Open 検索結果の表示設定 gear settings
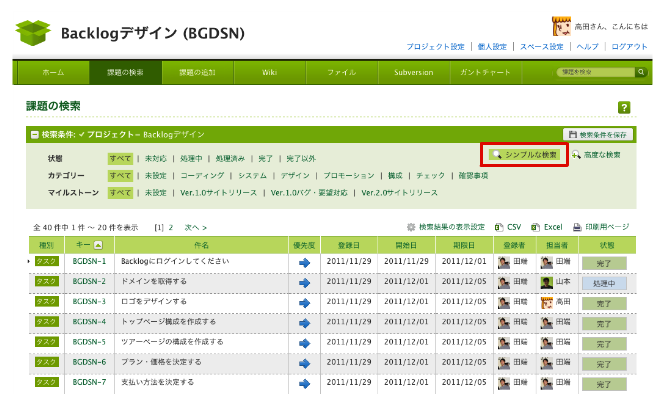 (446, 227)
